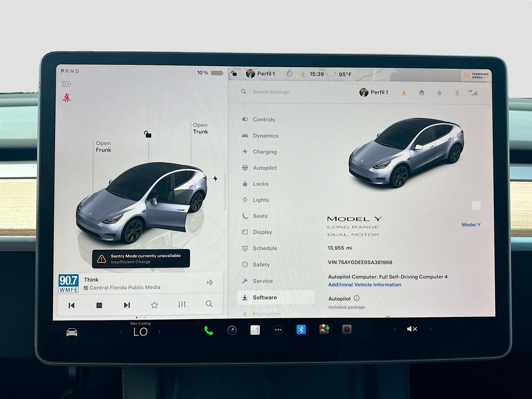Tap the 10% battery indicator

210,72
